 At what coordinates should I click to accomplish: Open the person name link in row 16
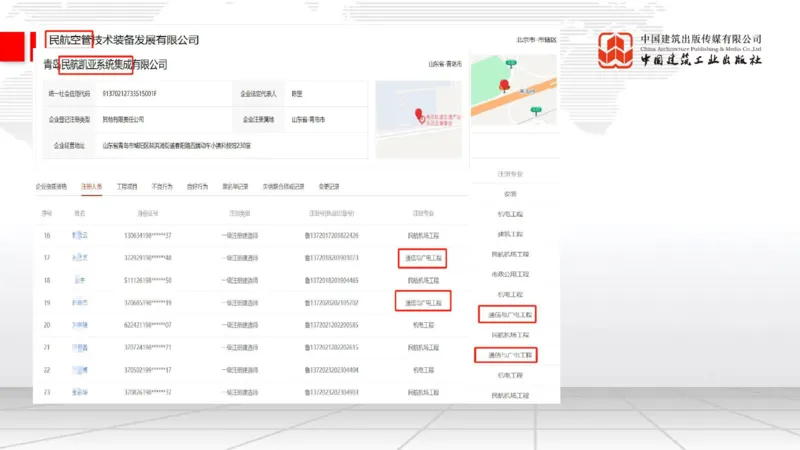80,235
